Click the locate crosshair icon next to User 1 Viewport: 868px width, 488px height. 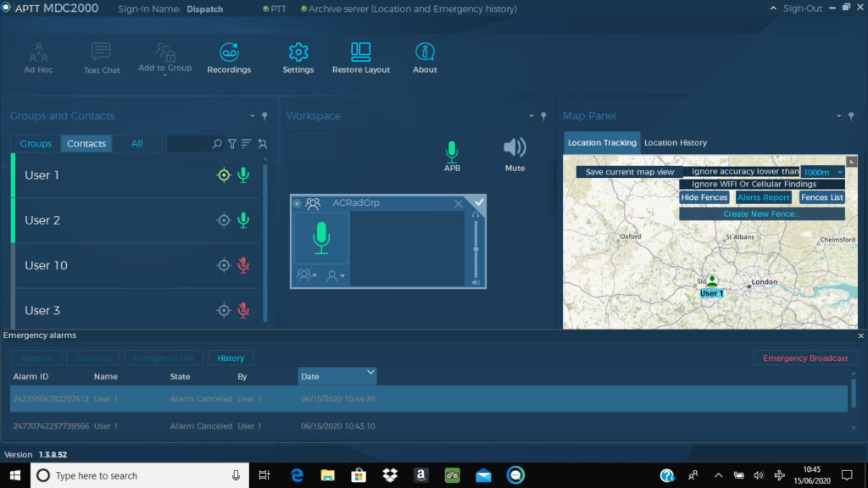click(224, 175)
